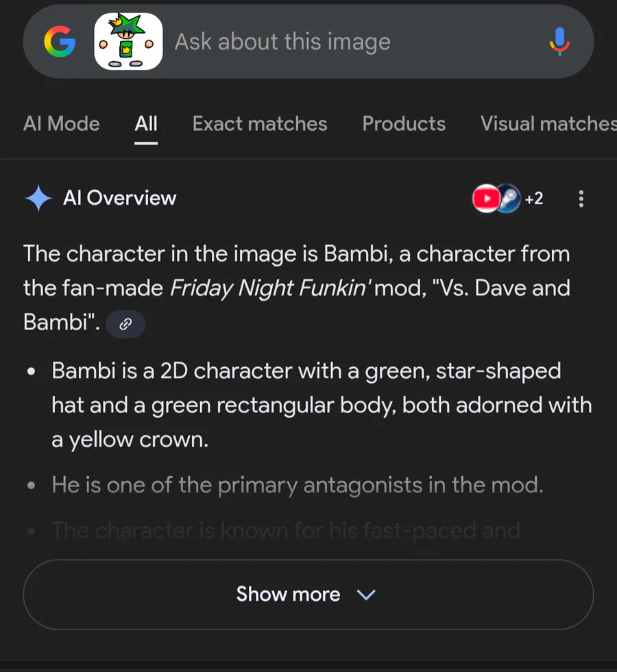Go to the Products tab

click(404, 123)
